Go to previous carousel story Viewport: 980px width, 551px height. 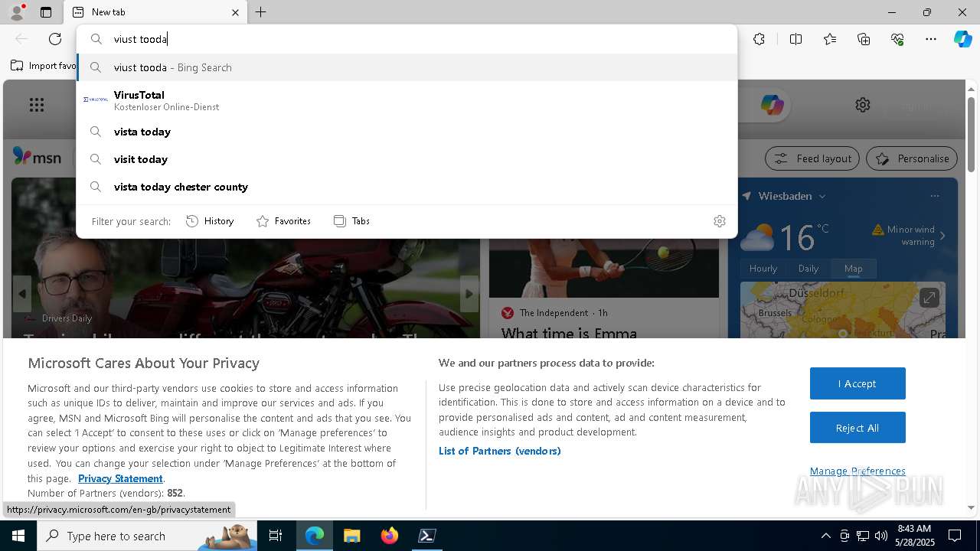[22, 294]
